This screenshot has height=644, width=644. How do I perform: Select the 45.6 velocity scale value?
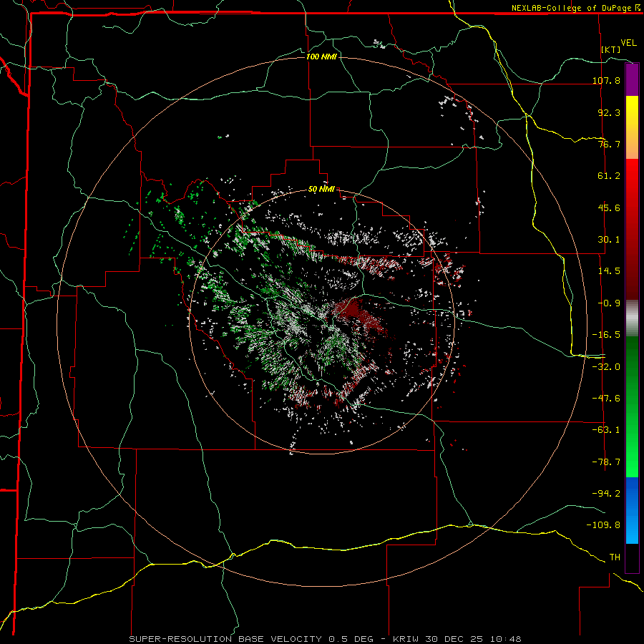tap(609, 208)
